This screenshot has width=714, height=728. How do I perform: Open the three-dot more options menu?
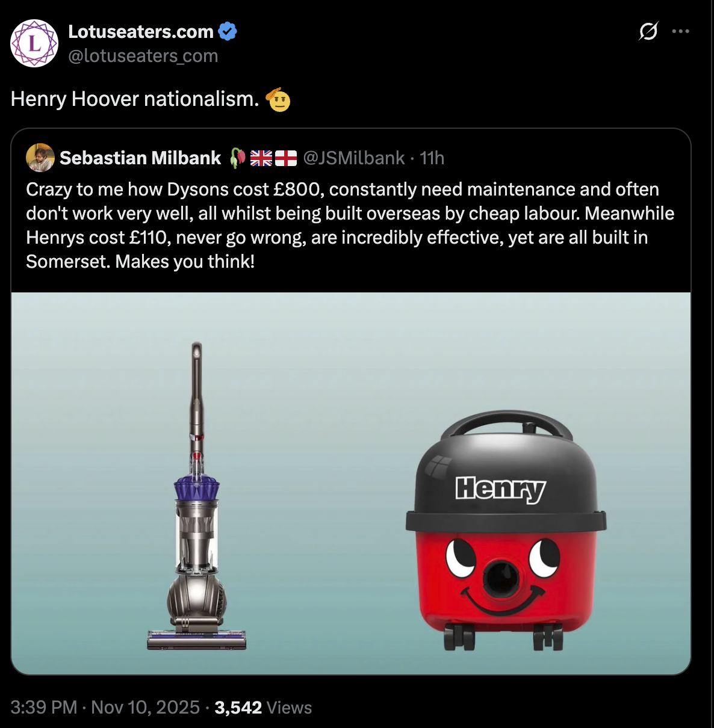click(x=680, y=31)
